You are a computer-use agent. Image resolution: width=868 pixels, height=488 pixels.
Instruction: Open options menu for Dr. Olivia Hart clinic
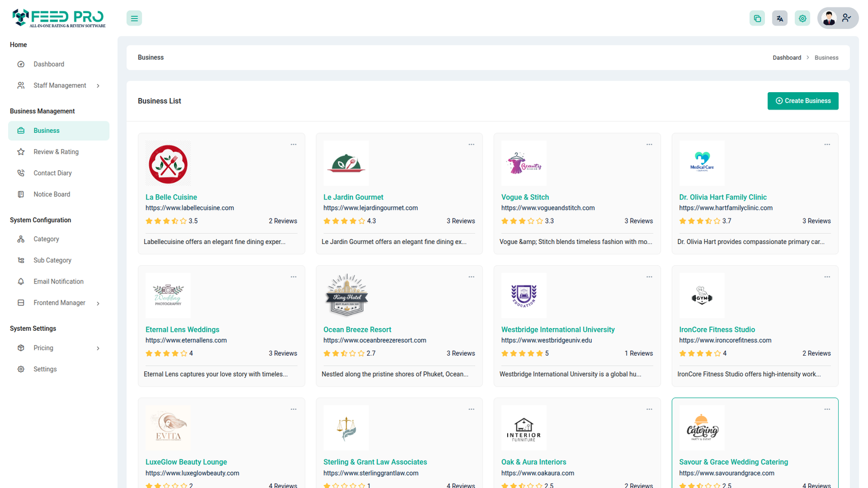click(827, 145)
